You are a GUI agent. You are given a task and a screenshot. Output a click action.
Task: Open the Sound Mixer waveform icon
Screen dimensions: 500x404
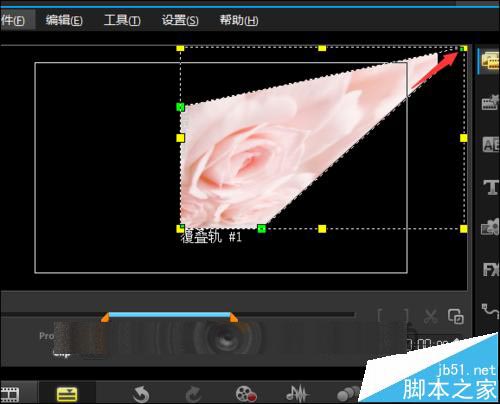pos(297,394)
